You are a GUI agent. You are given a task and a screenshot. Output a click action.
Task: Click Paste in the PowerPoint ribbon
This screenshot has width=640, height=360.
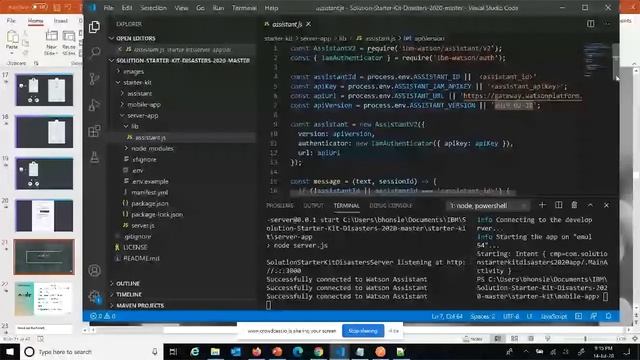click(x=12, y=42)
